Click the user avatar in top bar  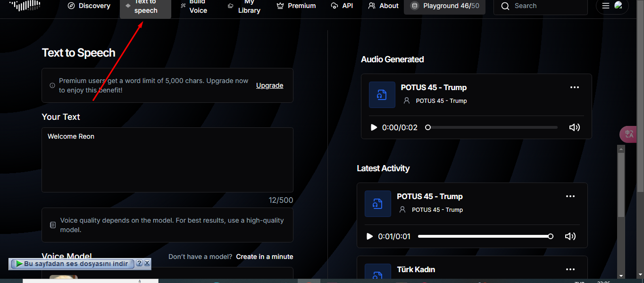coord(619,6)
